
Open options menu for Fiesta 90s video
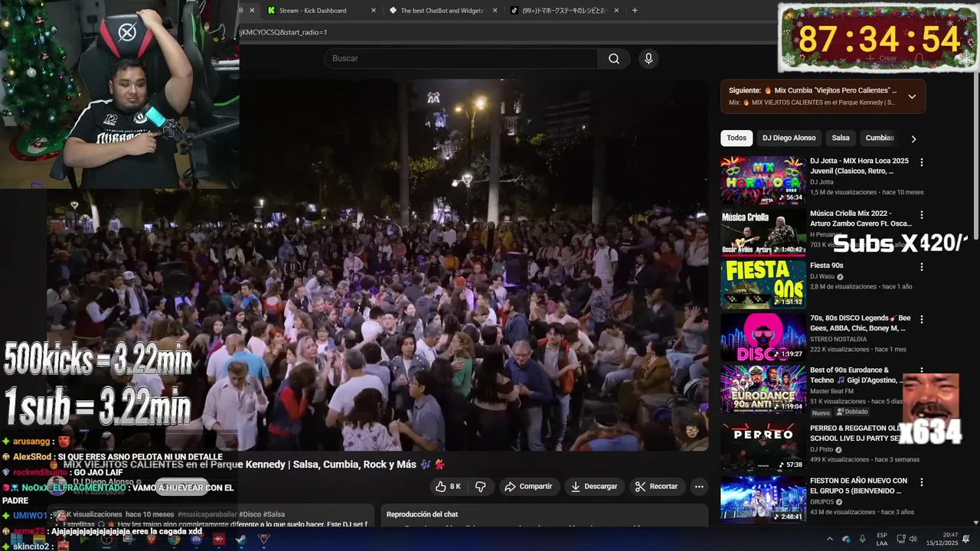click(922, 267)
